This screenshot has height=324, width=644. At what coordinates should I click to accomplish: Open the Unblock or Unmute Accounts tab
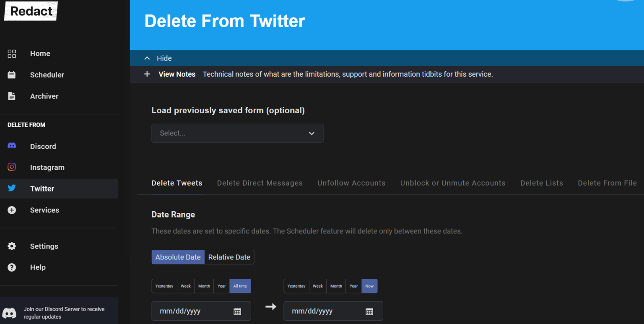453,183
